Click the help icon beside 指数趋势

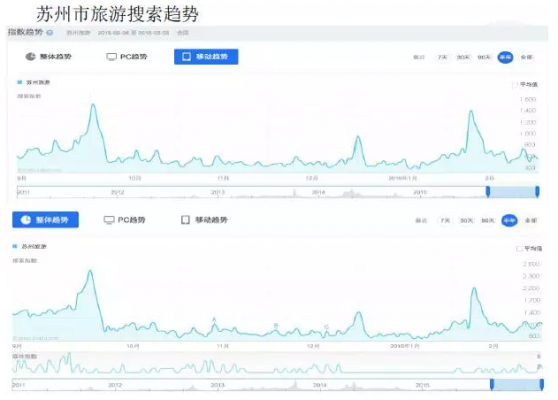point(50,33)
